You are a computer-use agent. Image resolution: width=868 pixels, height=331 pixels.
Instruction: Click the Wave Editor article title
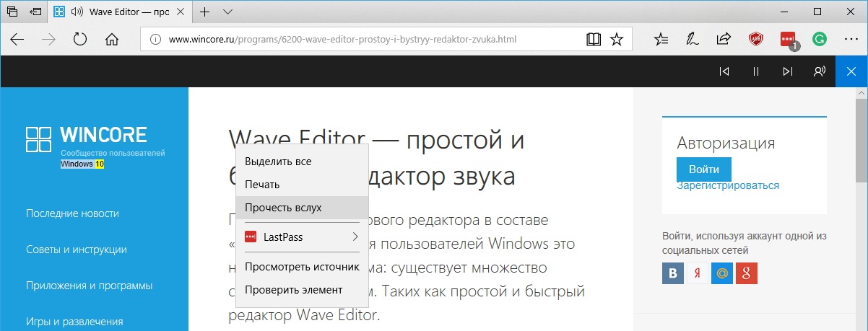click(376, 157)
